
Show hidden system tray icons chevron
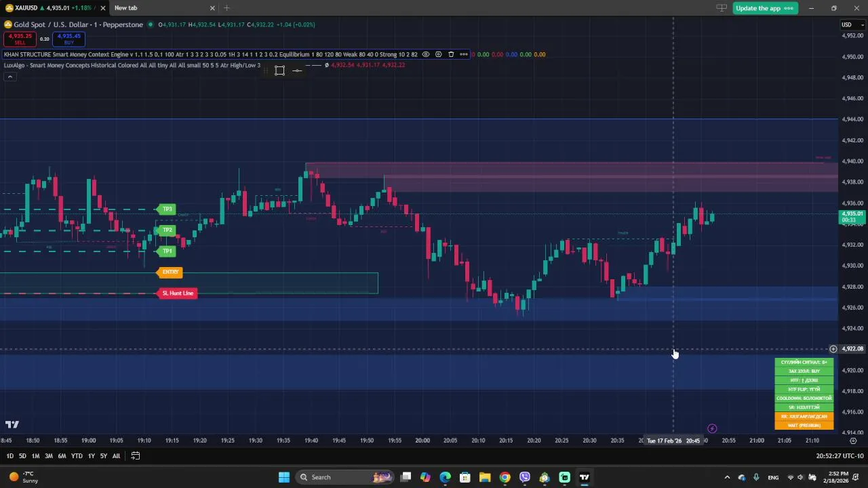tap(727, 477)
